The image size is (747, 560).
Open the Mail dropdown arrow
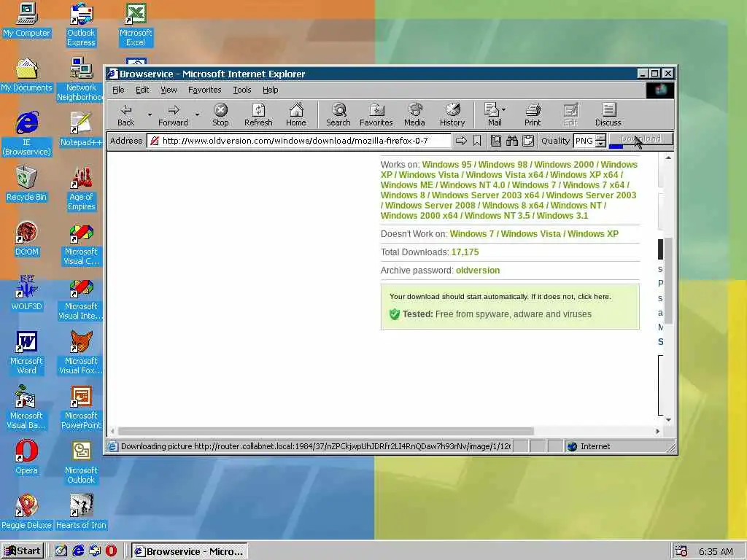(504, 109)
